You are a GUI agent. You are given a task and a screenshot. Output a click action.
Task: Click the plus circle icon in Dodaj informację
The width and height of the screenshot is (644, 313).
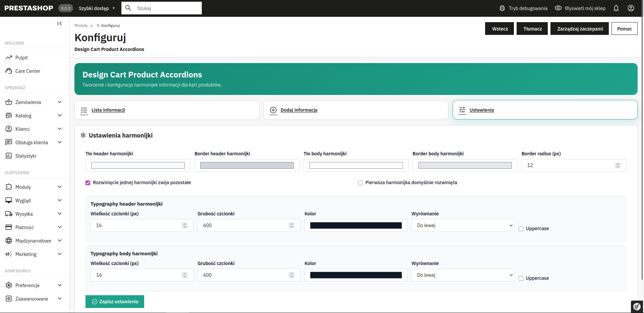(273, 110)
